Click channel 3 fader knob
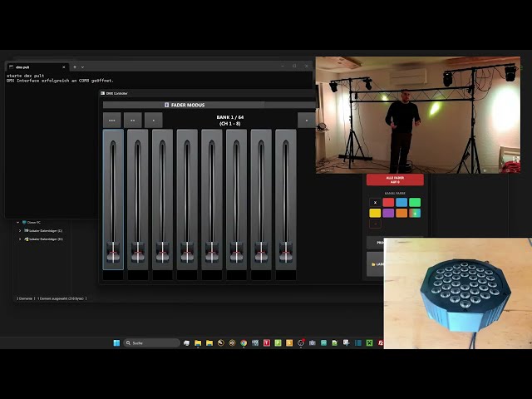The image size is (532, 399). [163, 252]
